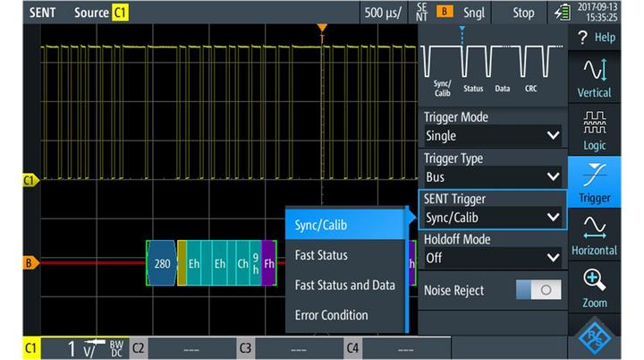This screenshot has height=360, width=644.
Task: Open the C1 1 V/ vertical scale setting
Action: tap(86, 348)
